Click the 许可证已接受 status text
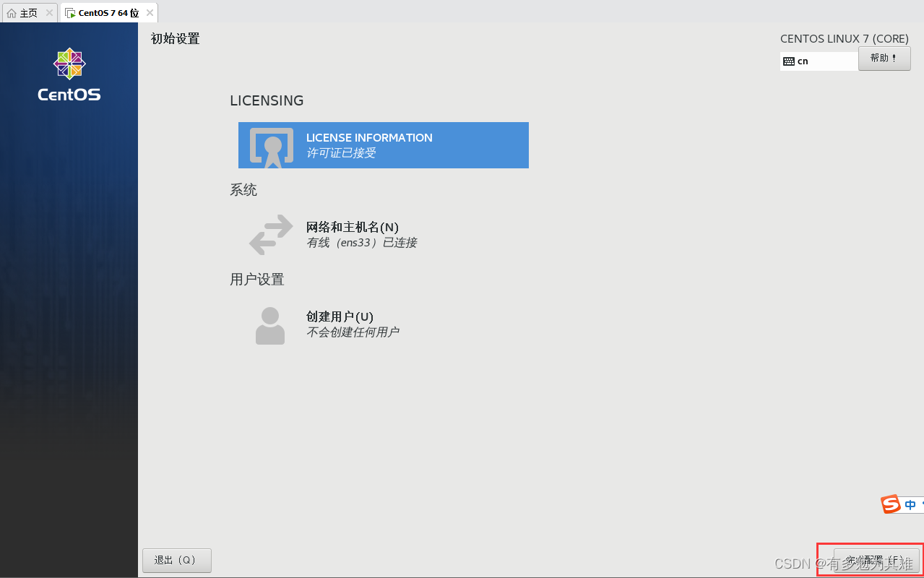924x578 pixels. [x=341, y=153]
